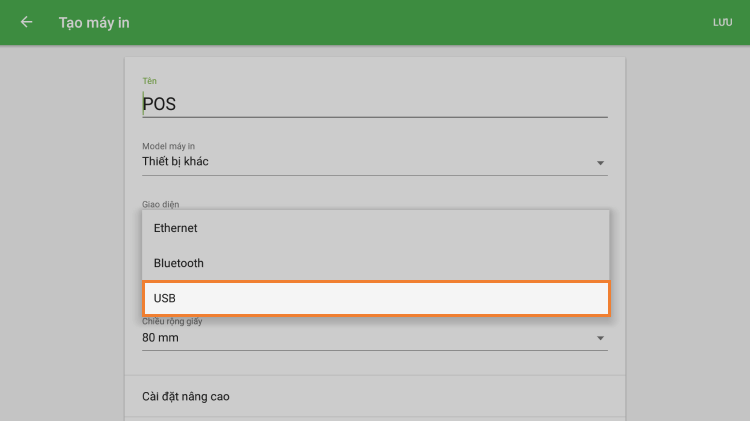Click the Thiết bị khác model value
The height and width of the screenshot is (421, 750).
[x=176, y=161]
